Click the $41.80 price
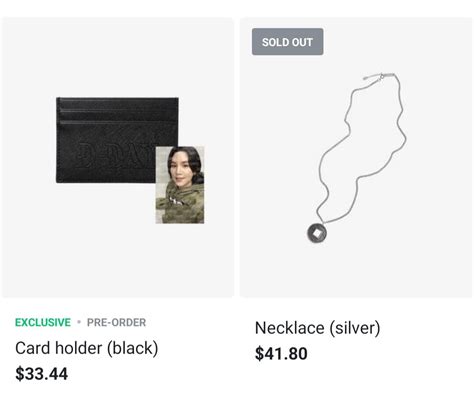This screenshot has width=474, height=394. coord(281,353)
